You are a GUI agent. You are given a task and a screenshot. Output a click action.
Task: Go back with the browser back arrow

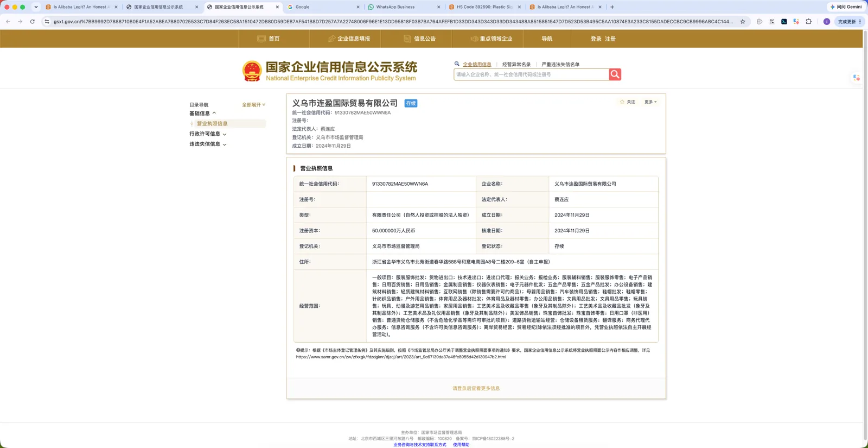click(8, 22)
